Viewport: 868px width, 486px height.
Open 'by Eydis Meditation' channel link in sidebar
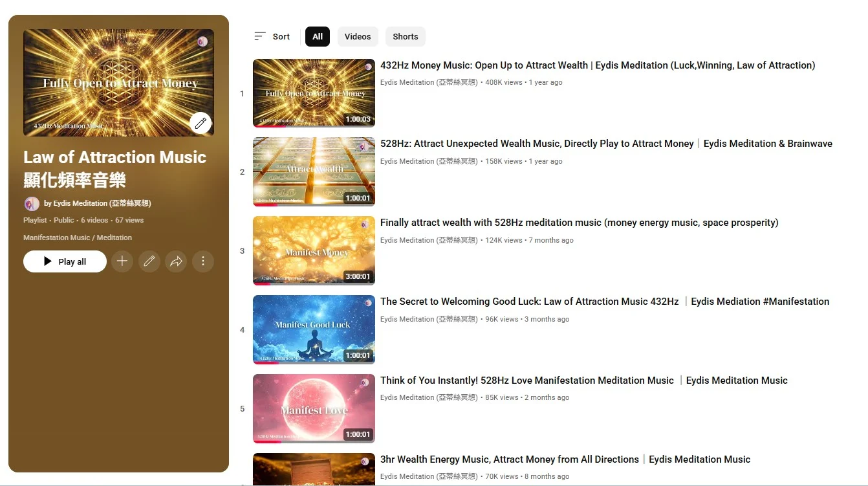(x=98, y=203)
